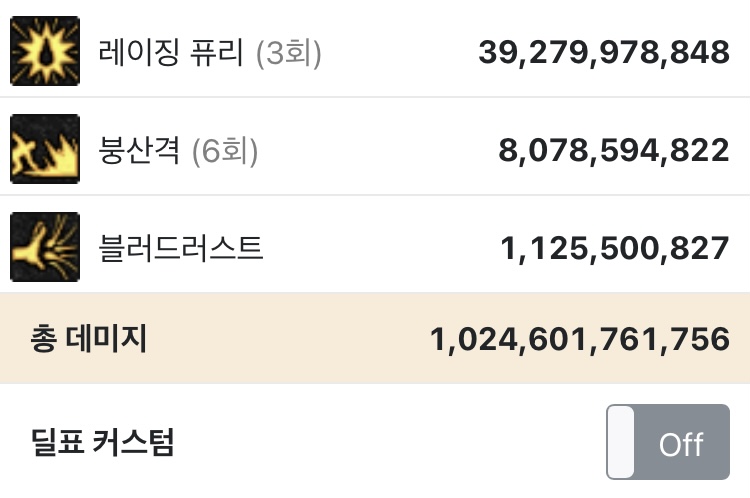Viewport: 750px width, 498px height.
Task: Select the 블러드러스트 skill name
Action: point(181,248)
